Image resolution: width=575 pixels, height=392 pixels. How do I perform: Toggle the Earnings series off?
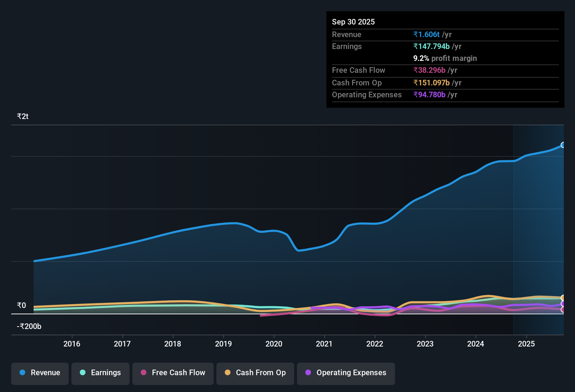(101, 373)
